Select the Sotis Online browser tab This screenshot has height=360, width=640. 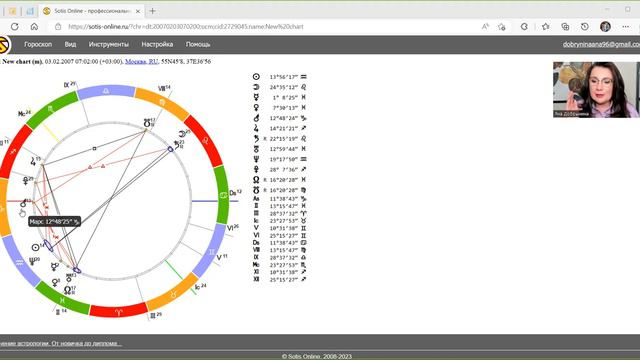[92, 11]
